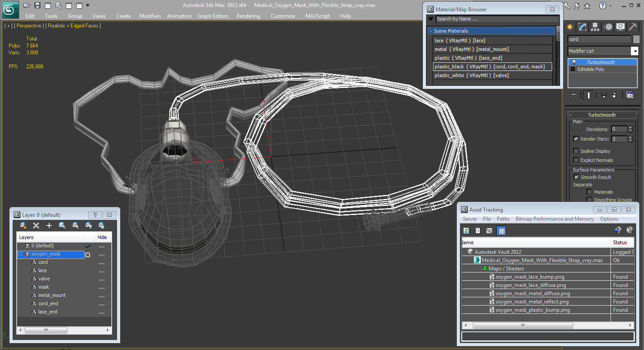Open Asset Tracking Paths menu
The image size is (644, 350).
[x=503, y=219]
